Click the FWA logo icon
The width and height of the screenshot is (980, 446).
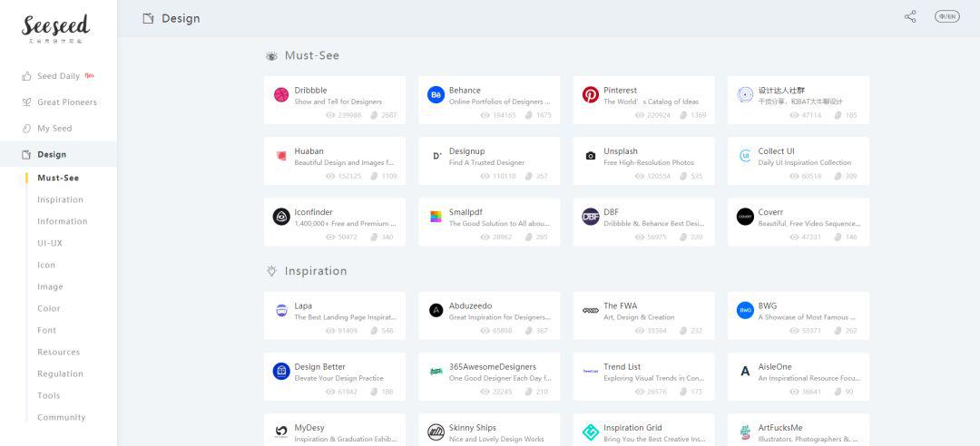tap(591, 310)
